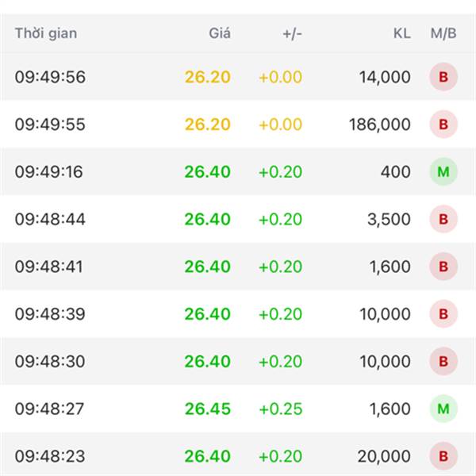476x476 pixels.
Task: Click the B badge at 09:48:41
Action: click(x=443, y=267)
